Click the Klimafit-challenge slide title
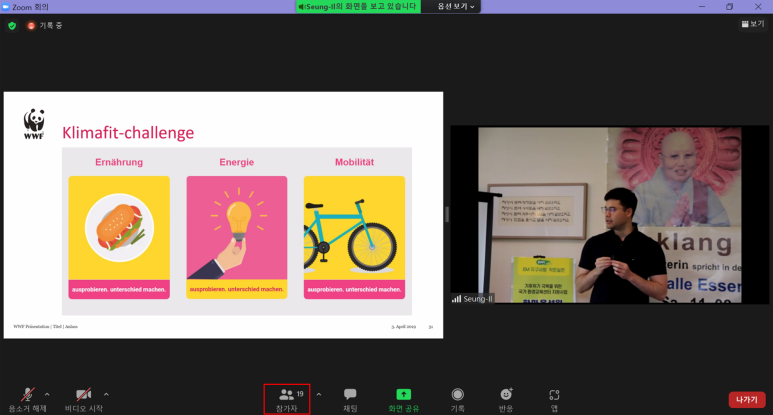The width and height of the screenshot is (773, 415). tap(128, 133)
